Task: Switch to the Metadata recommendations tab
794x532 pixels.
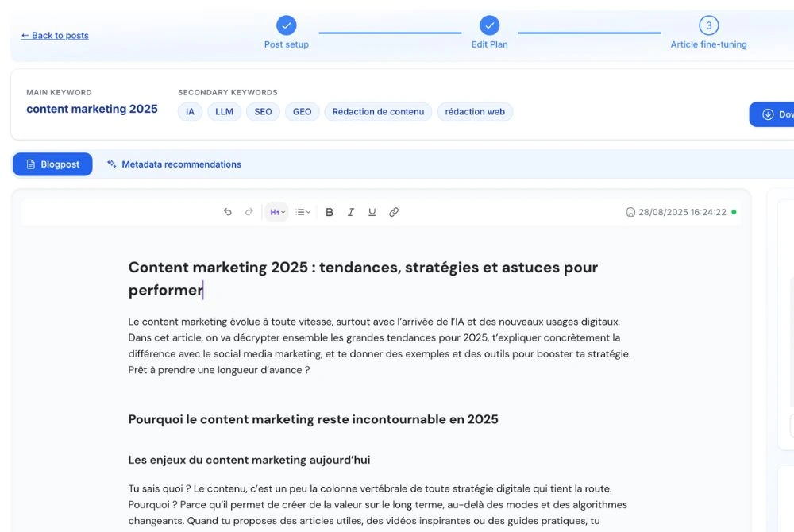Action: pyautogui.click(x=181, y=164)
